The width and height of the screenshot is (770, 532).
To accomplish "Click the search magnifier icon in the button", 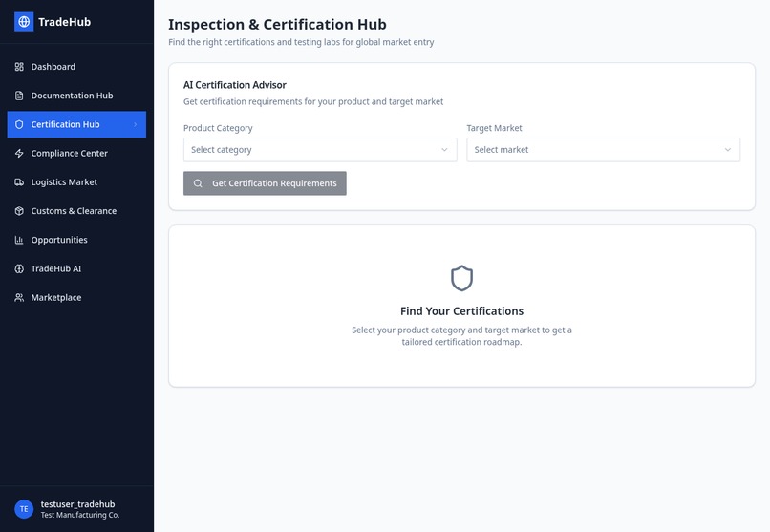I will 198,183.
